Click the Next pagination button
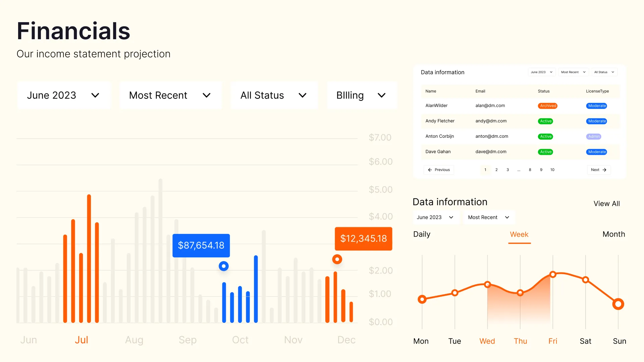 click(x=599, y=170)
